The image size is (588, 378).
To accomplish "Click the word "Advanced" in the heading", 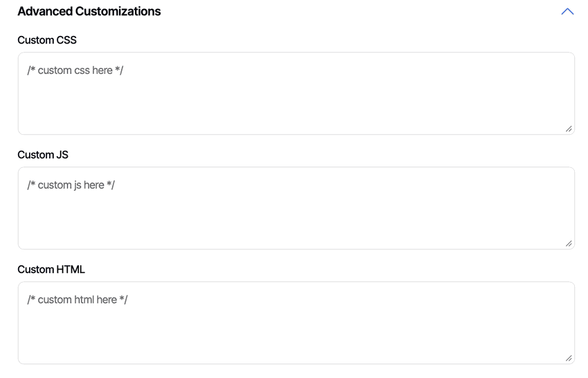I will click(44, 12).
